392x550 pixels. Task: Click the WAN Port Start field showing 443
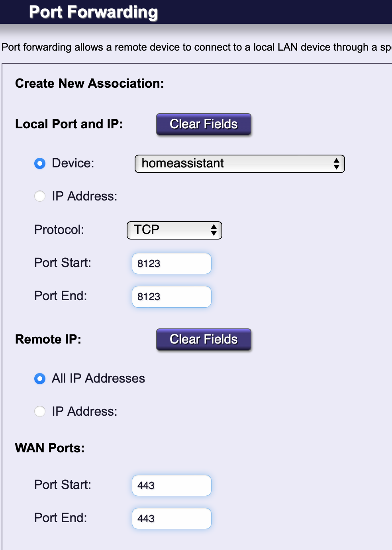pos(171,485)
